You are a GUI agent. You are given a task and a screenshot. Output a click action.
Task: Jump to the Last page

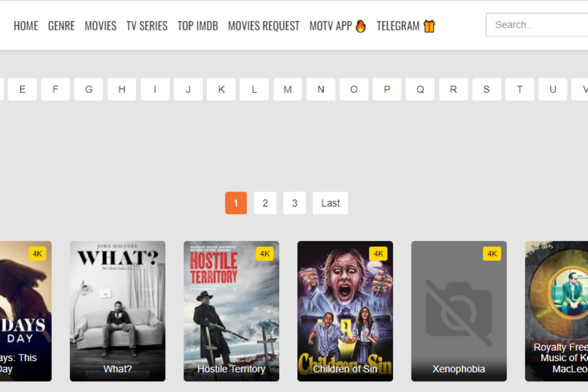coord(330,203)
